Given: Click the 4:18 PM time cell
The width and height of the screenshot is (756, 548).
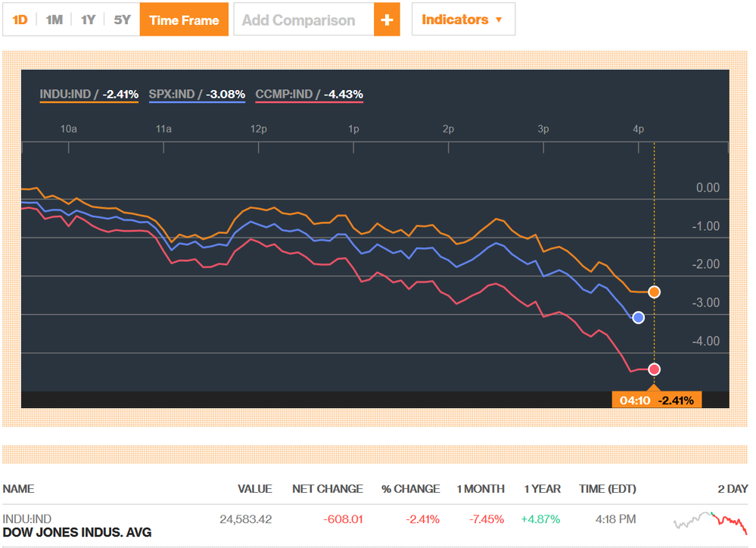Looking at the screenshot, I should click(x=616, y=519).
